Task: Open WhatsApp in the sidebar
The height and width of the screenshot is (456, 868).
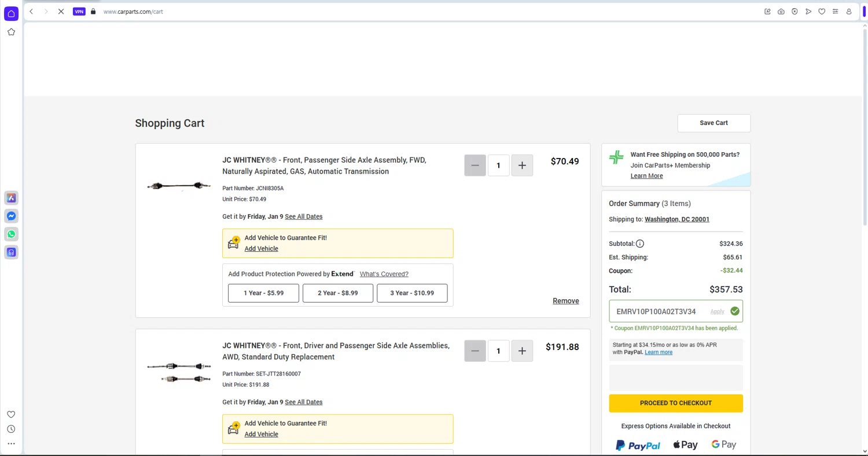Action: pos(11,234)
